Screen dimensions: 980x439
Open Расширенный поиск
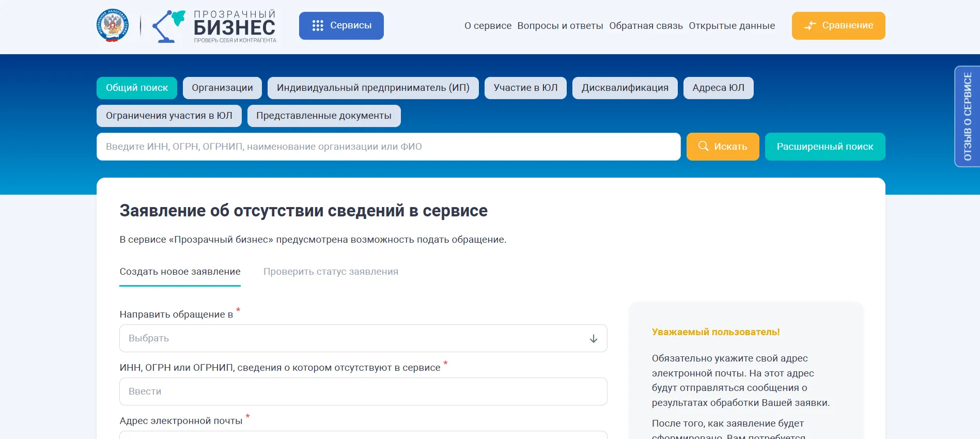click(825, 147)
